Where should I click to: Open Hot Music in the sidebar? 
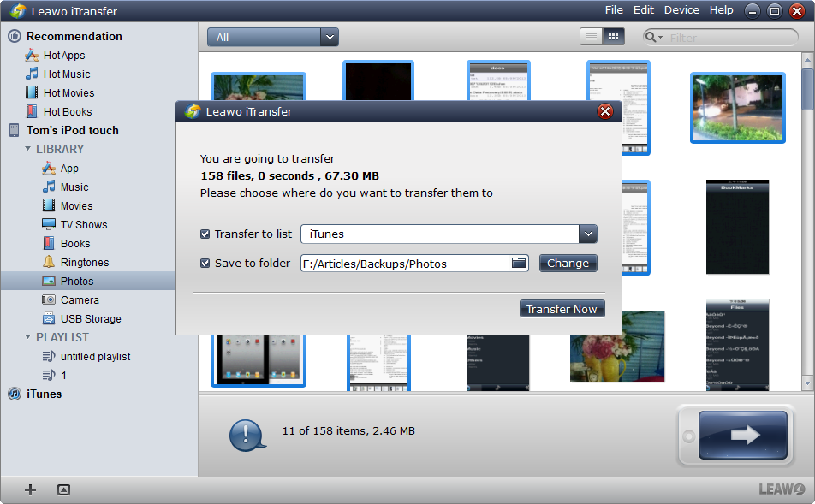click(x=66, y=74)
